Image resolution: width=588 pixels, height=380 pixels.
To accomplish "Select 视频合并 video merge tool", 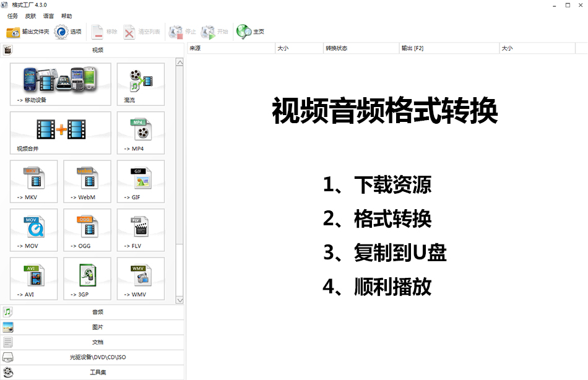I will tap(61, 133).
